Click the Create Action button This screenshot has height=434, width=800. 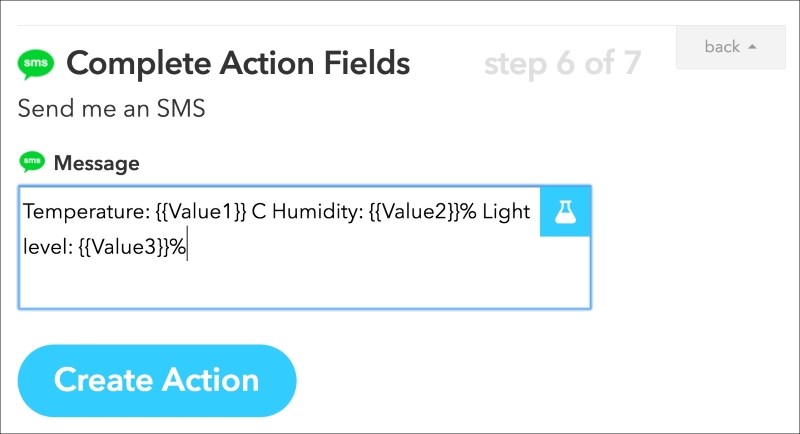pos(157,380)
